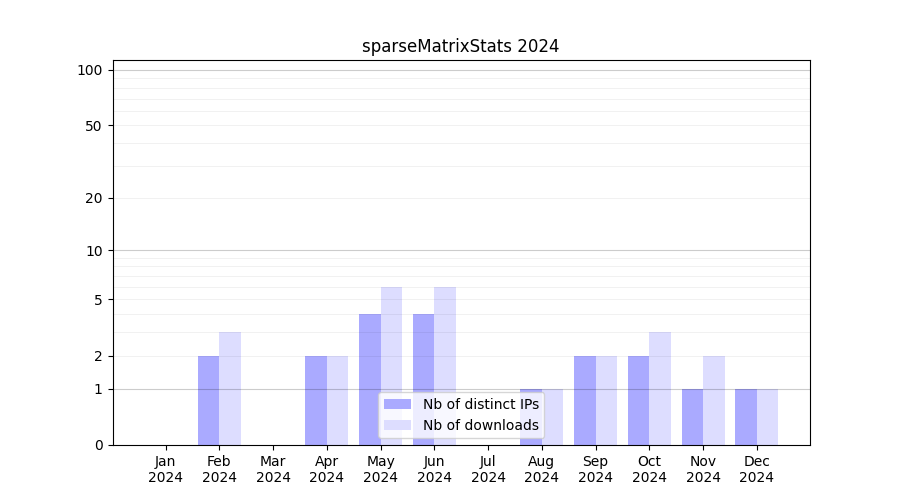
Task: Select the Nov 2024 downloads bar
Action: (714, 400)
